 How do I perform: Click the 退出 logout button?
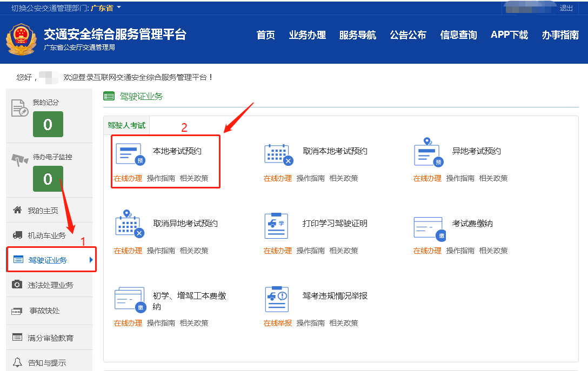566,8
